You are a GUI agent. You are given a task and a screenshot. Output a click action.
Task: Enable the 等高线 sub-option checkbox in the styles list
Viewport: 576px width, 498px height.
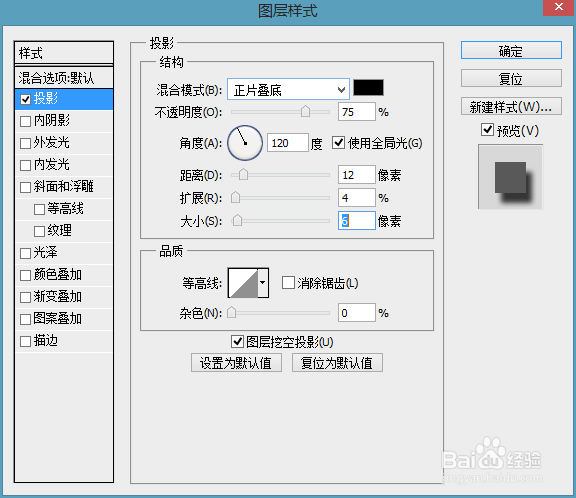[39, 210]
